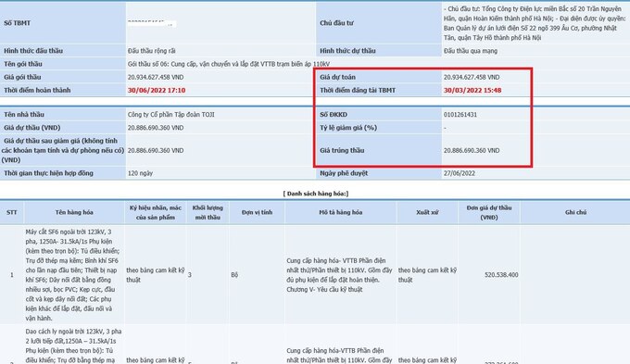Click 'Giá dự thầu sau giảm giá' label

(x=62, y=150)
